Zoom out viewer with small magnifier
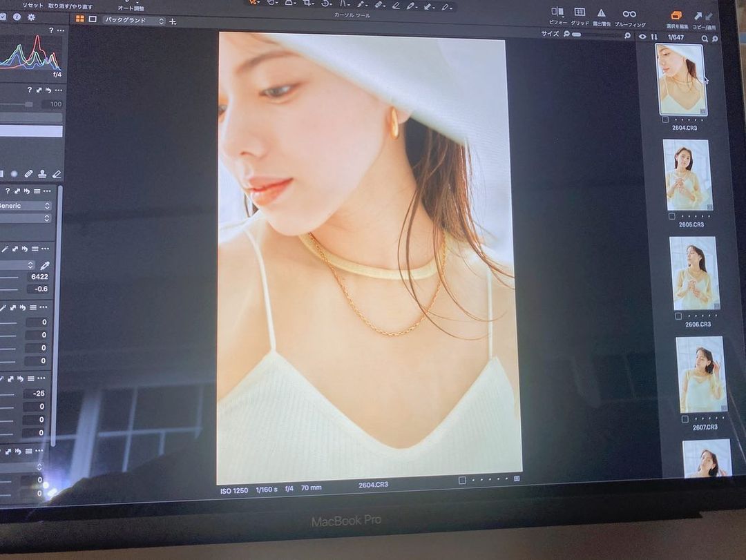The height and width of the screenshot is (560, 746). coord(566,34)
